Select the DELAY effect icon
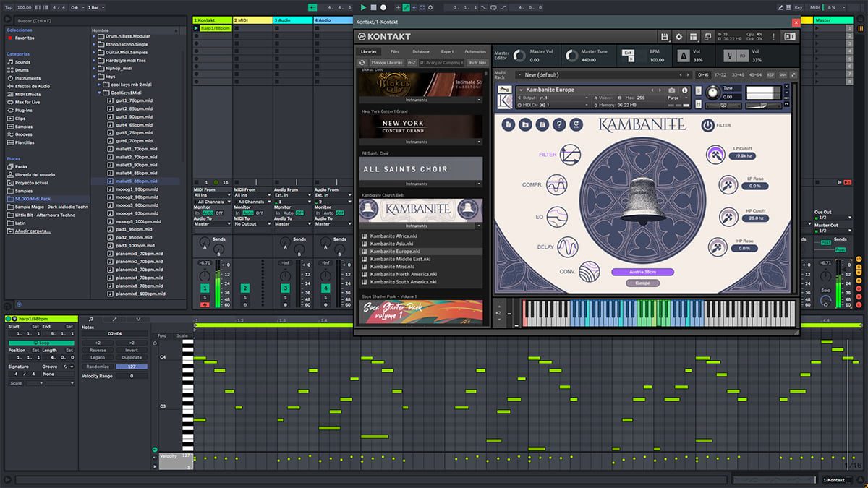This screenshot has height=488, width=868. coord(569,247)
